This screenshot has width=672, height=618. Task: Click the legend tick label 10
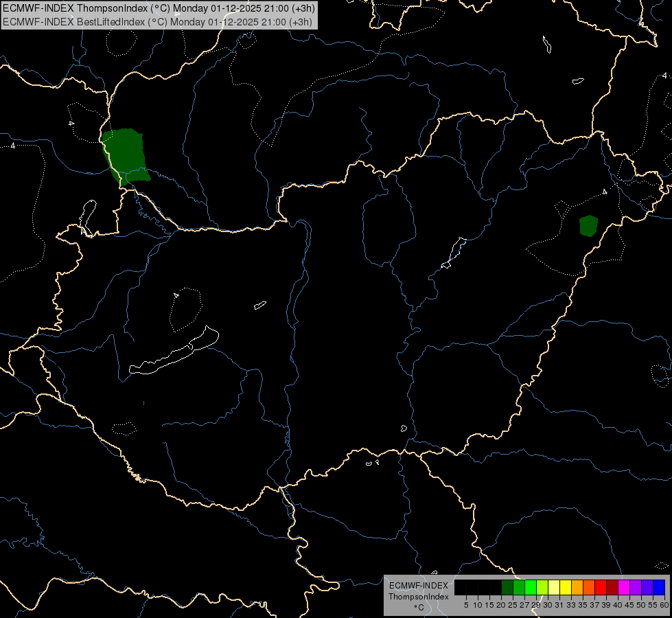(x=478, y=605)
